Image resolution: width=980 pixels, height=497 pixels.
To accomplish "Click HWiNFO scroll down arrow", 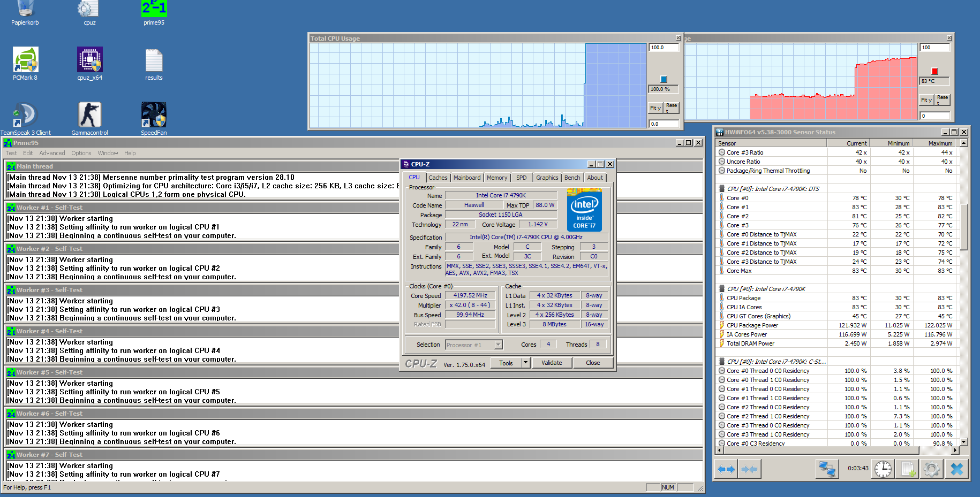I will click(x=964, y=442).
